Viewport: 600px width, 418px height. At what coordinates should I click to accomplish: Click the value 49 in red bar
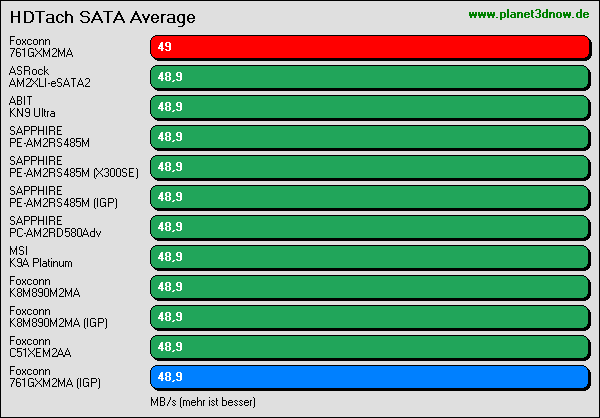[x=165, y=47]
